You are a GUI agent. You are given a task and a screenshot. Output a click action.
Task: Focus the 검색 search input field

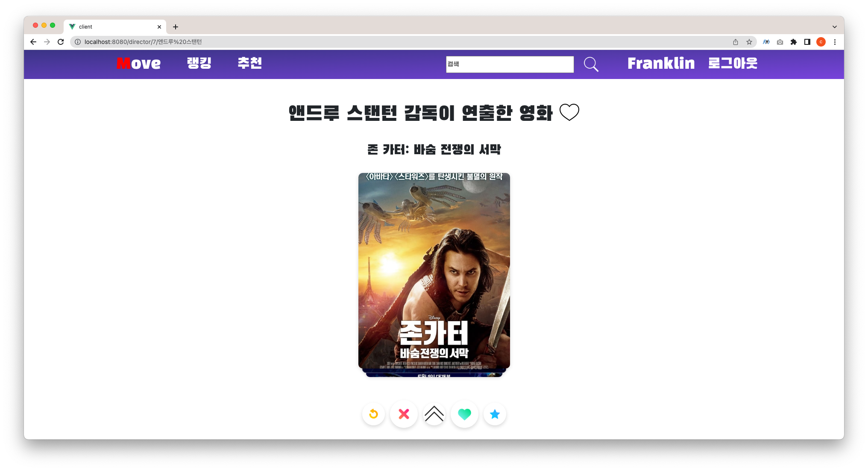pos(510,64)
